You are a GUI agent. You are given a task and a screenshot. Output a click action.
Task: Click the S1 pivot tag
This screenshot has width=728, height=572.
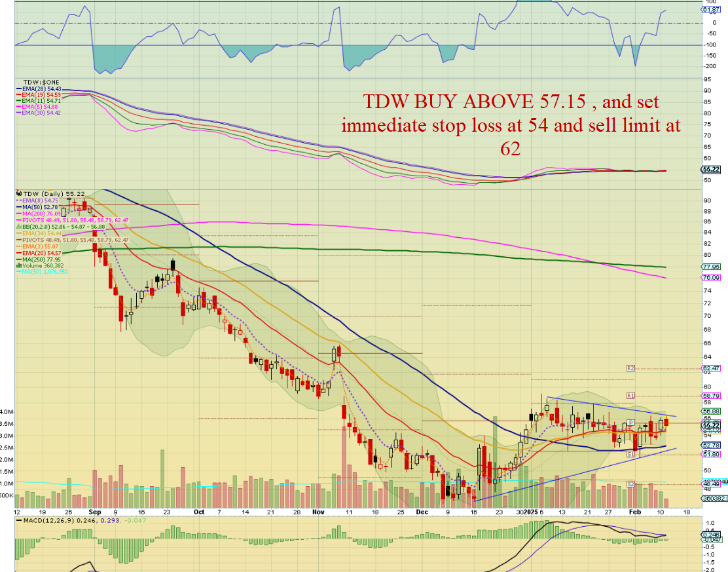[630, 454]
